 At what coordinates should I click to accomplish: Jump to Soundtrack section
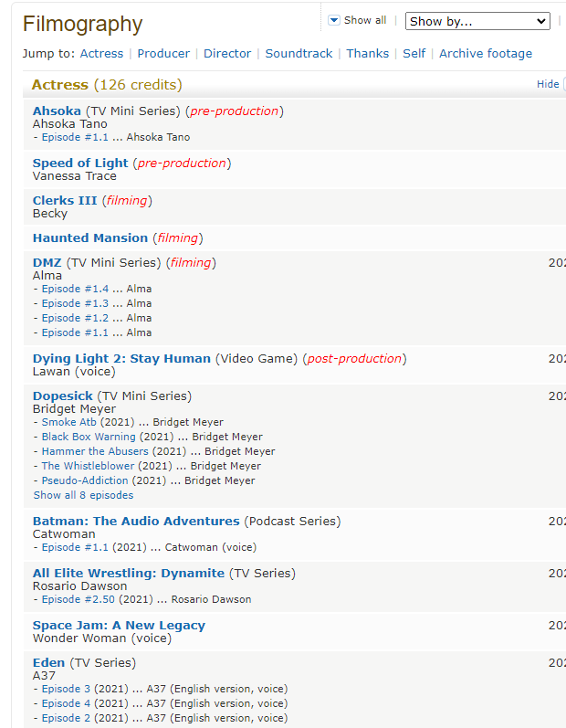pos(299,54)
